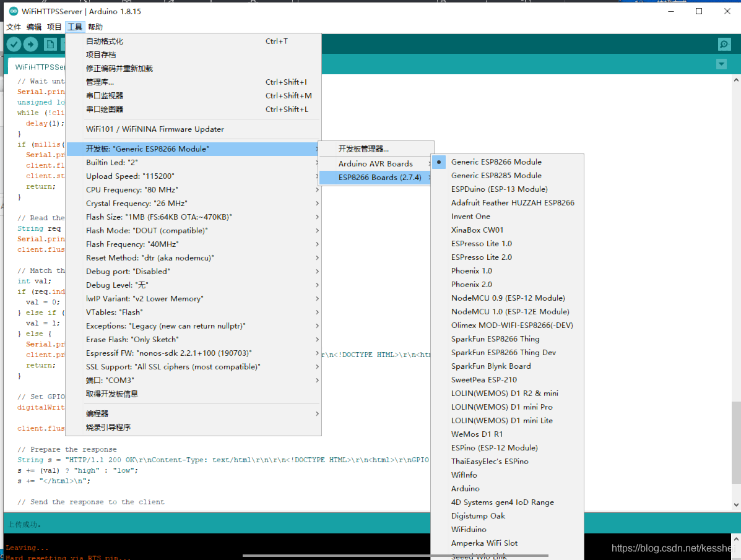
Task: Expand 端口 "COM3" submenu
Action: point(194,381)
